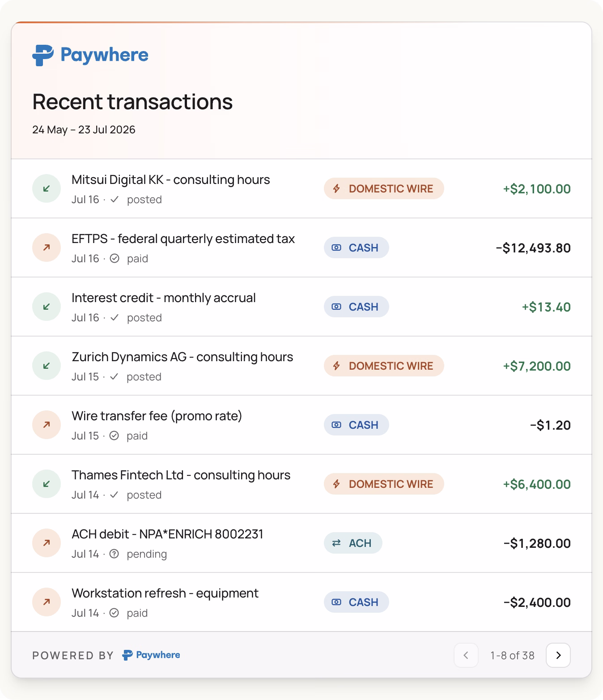Open the Wire transfer fee (promo rate) transaction
The image size is (603, 700).
[x=301, y=425]
